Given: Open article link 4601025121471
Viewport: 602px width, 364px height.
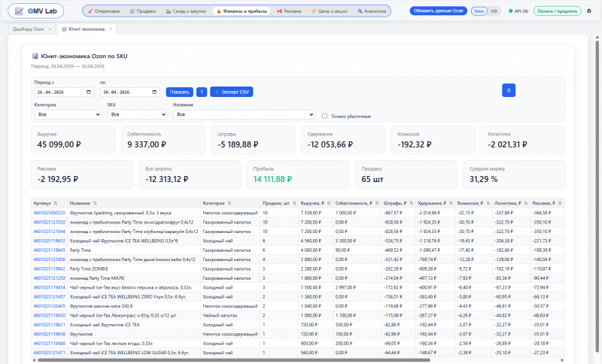Looking at the screenshot, I should tap(49, 353).
